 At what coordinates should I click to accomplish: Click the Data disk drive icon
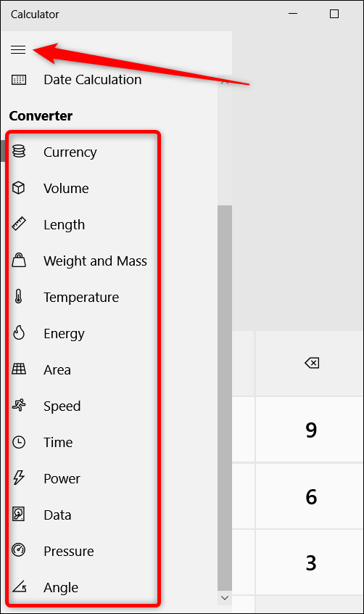tap(19, 514)
